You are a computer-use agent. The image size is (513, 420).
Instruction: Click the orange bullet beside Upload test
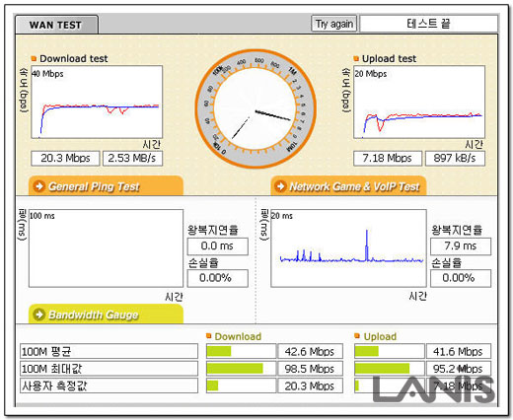click(356, 58)
